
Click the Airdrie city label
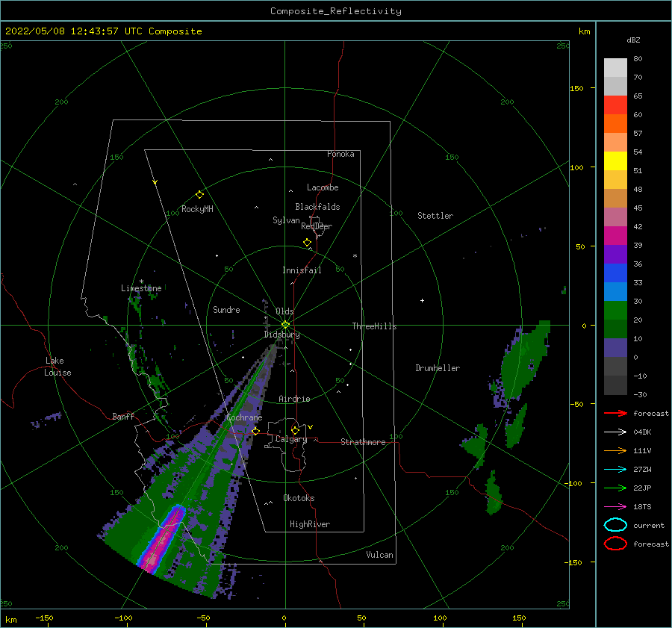pyautogui.click(x=294, y=399)
